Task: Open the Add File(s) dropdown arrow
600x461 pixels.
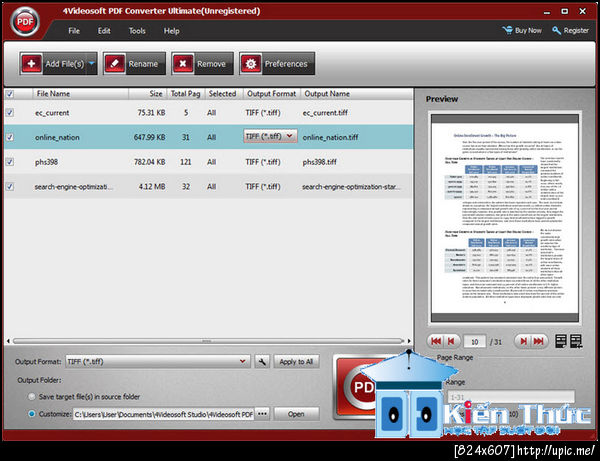Action: pyautogui.click(x=91, y=64)
